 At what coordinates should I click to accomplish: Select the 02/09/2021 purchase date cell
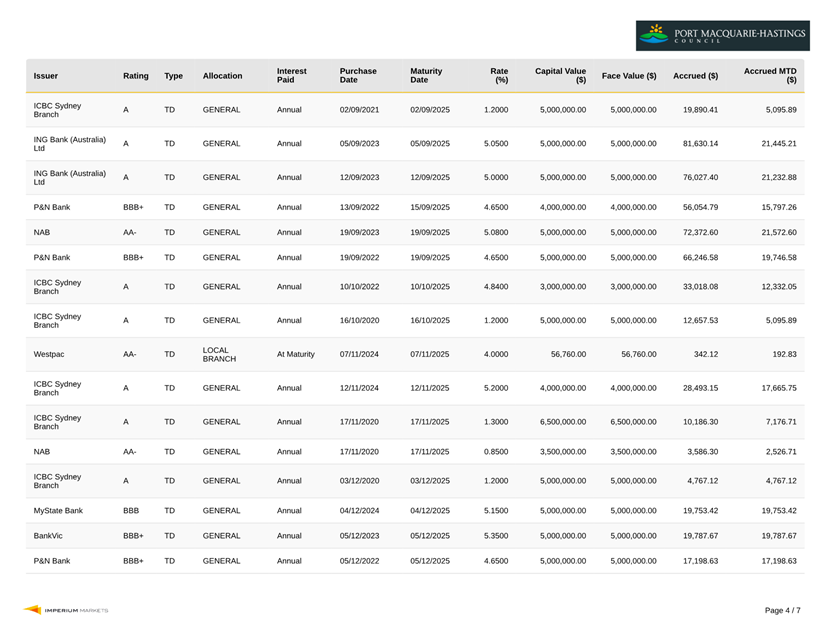[x=359, y=110]
